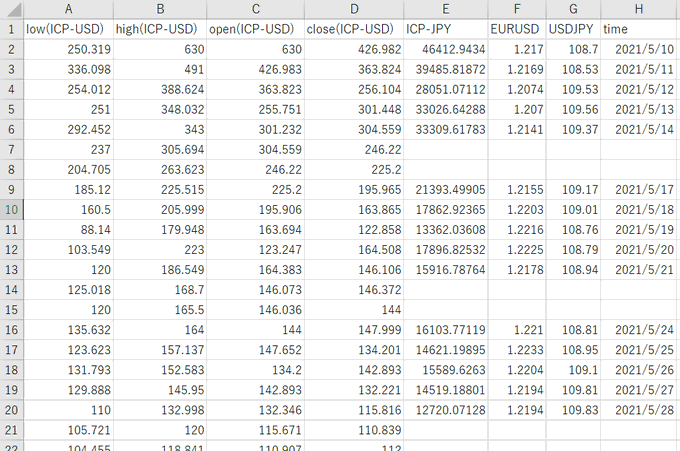Screen dimensions: 680x451
Task: Select cell with value 39485.81872
Action: click(x=446, y=69)
